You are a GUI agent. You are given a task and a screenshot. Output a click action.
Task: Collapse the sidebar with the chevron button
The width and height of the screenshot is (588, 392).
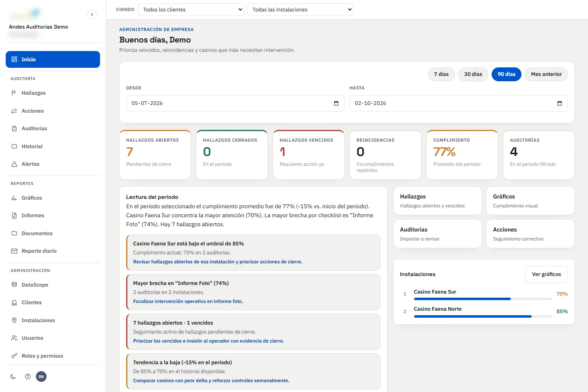tap(92, 15)
